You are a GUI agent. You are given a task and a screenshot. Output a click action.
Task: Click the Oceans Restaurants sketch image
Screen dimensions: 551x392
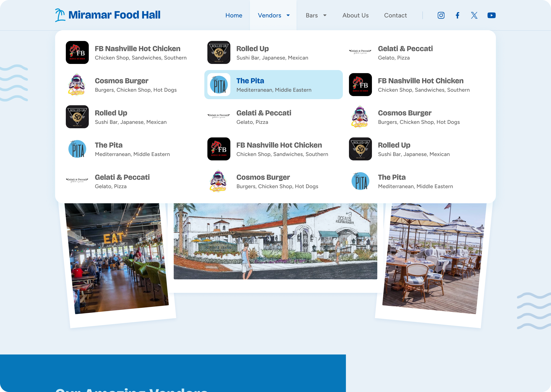point(275,241)
